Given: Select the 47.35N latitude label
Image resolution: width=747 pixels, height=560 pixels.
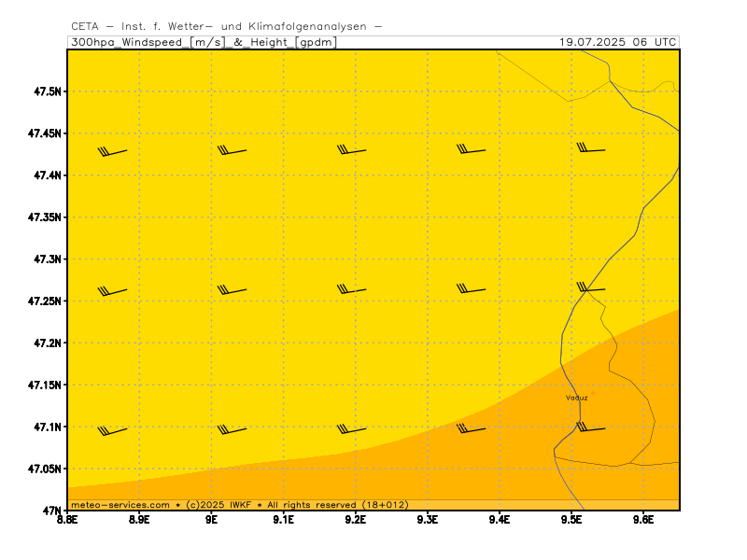Looking at the screenshot, I should tap(45, 217).
